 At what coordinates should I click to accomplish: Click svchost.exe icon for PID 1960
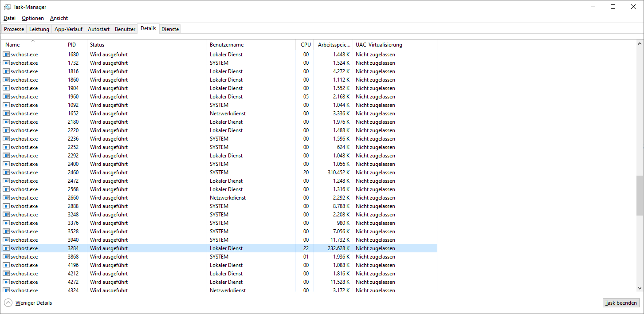click(x=6, y=97)
